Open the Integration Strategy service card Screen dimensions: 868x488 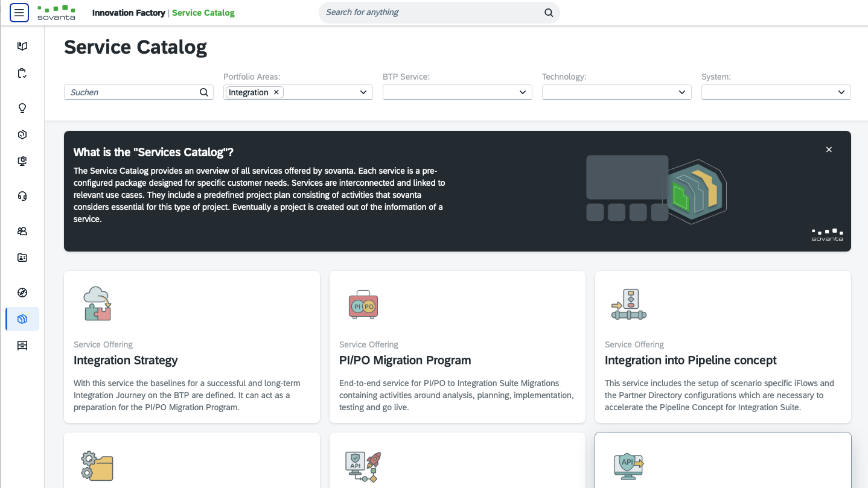192,347
